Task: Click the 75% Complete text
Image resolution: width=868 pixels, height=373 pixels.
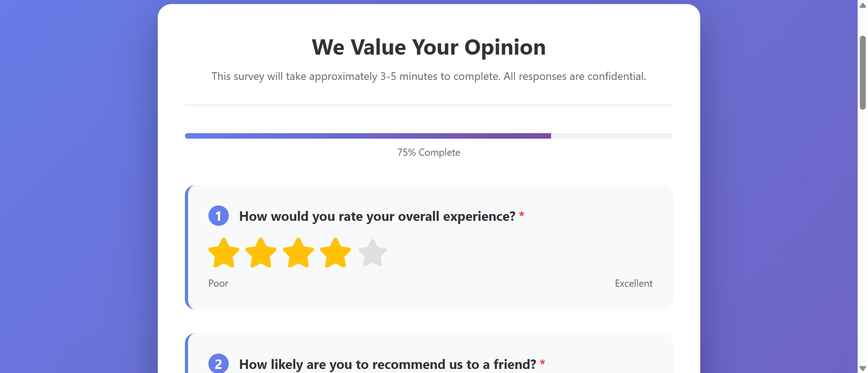Action: click(429, 152)
